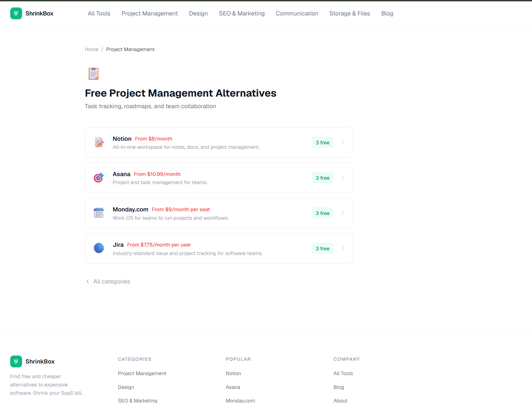The width and height of the screenshot is (532, 403).
Task: Click the 'Project Management' breadcrumb text
Action: 130,49
